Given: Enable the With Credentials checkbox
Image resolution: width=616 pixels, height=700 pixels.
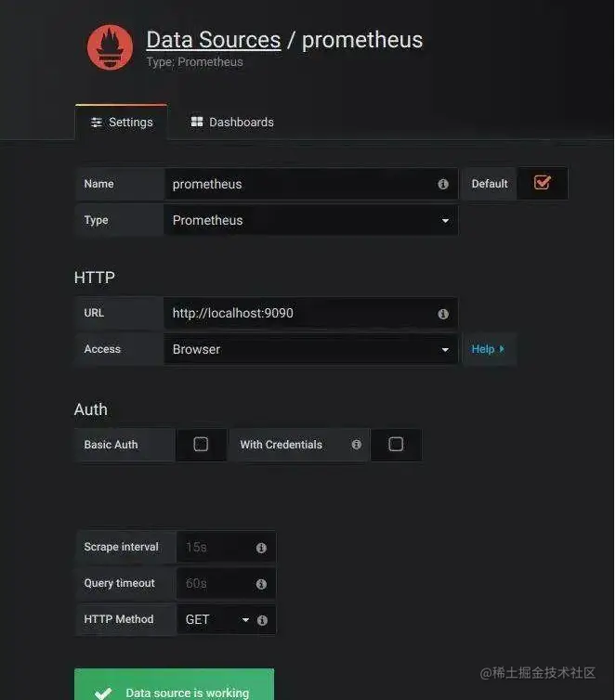Looking at the screenshot, I should (396, 444).
